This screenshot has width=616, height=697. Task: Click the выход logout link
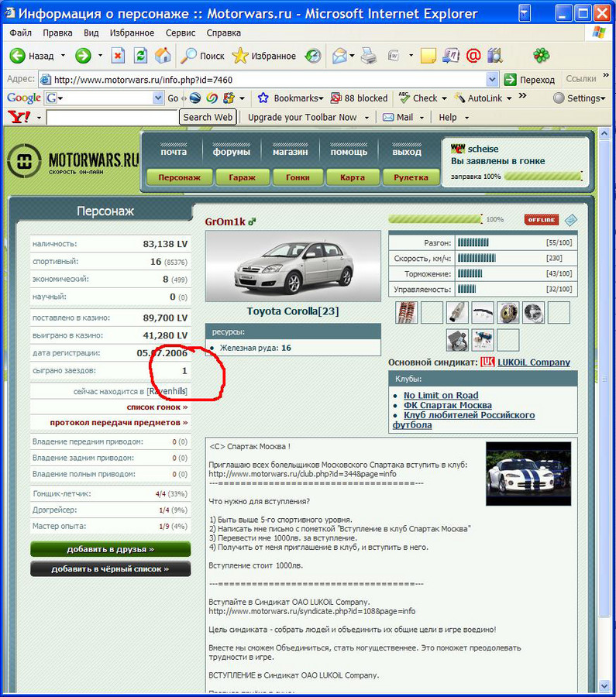click(407, 152)
